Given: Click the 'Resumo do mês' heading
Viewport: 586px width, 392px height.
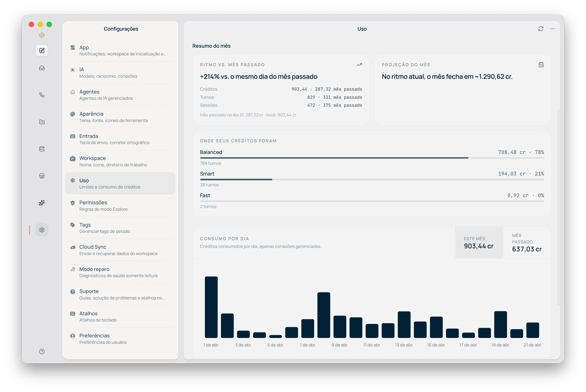Looking at the screenshot, I should (211, 46).
